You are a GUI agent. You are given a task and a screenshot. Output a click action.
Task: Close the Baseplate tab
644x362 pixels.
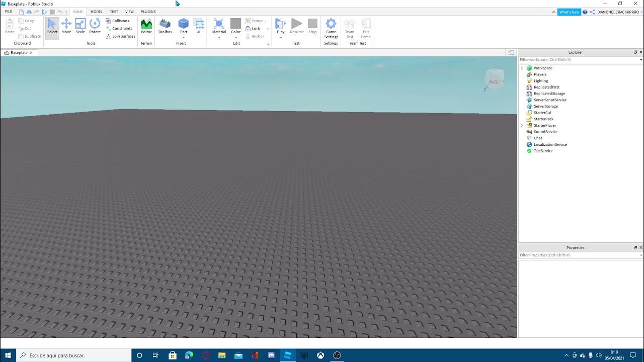[x=31, y=52]
